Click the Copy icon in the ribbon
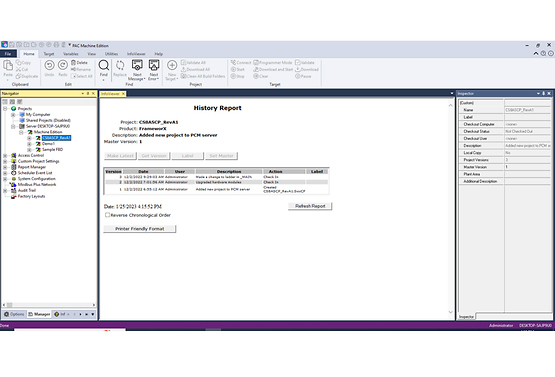The width and height of the screenshot is (555, 377). pyautogui.click(x=19, y=63)
